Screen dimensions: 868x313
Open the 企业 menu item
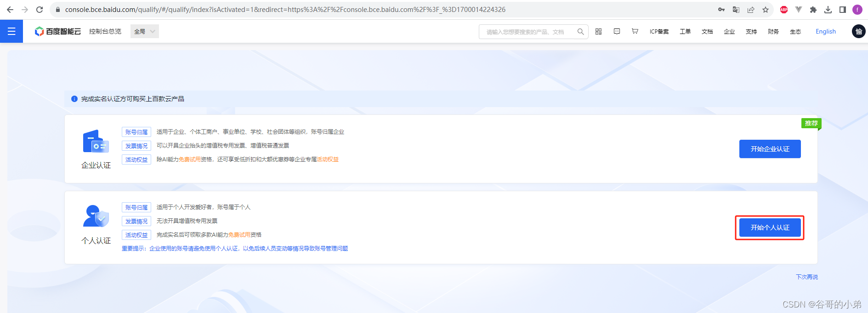pos(729,32)
